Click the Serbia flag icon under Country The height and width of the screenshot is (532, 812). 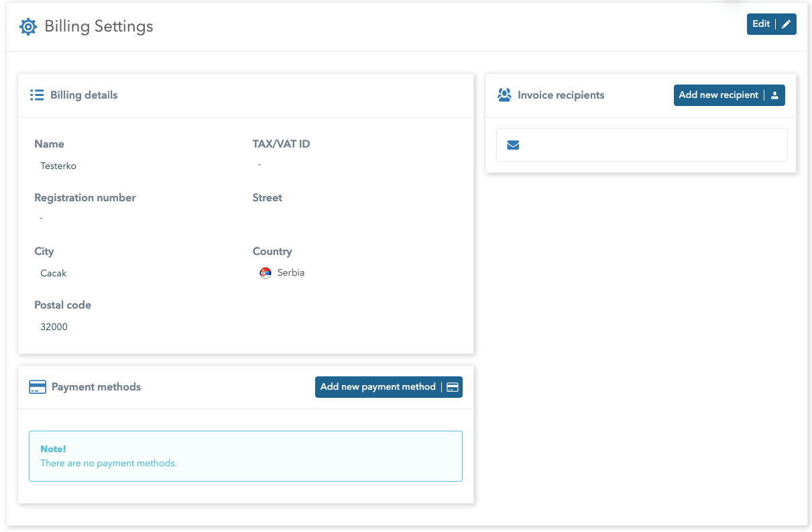tap(266, 273)
